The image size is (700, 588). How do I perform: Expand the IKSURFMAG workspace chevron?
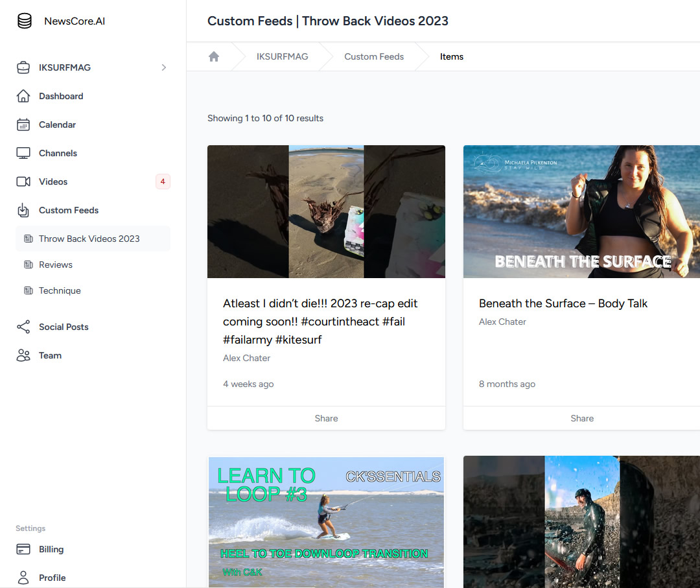tap(163, 67)
